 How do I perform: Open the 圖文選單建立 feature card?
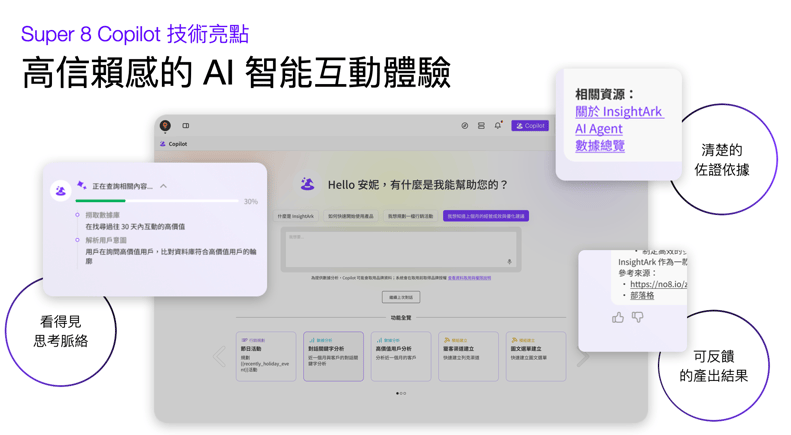pyautogui.click(x=536, y=356)
